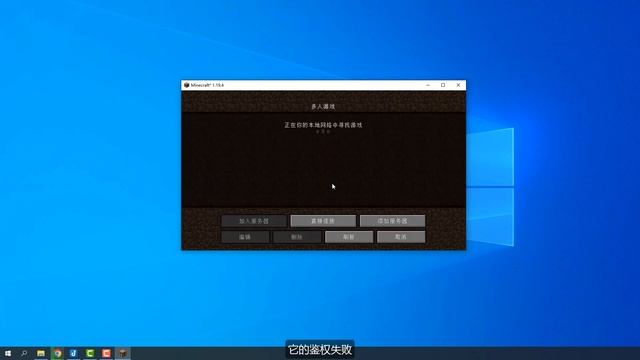The width and height of the screenshot is (640, 360).
Task: Click the 直接连接 (Direct Connect) button
Action: pos(323,221)
